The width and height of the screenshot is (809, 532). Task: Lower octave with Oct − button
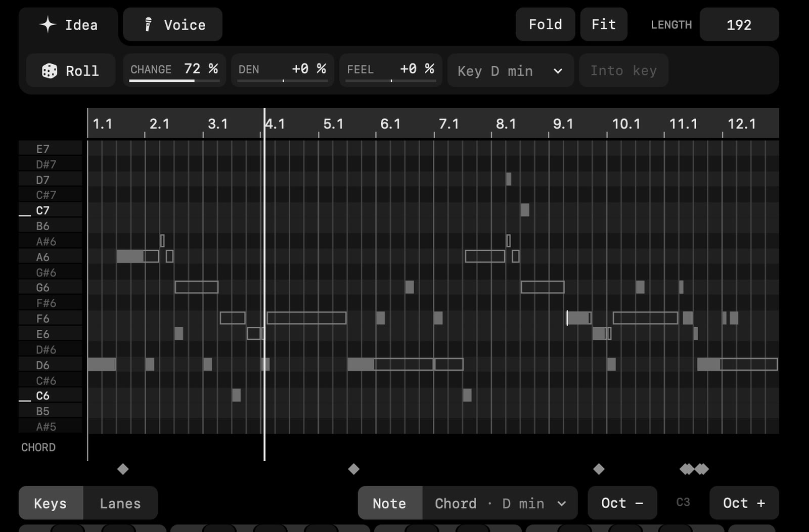[622, 503]
